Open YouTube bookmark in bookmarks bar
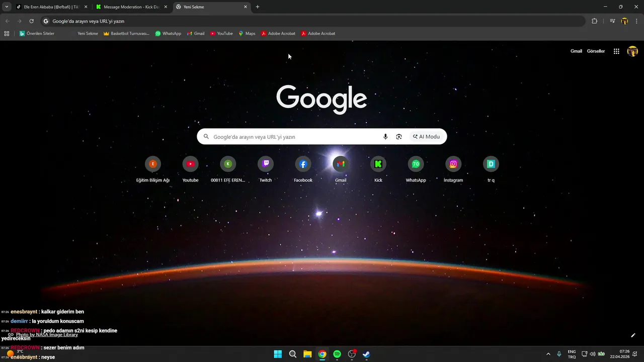This screenshot has height=362, width=644. point(221,34)
